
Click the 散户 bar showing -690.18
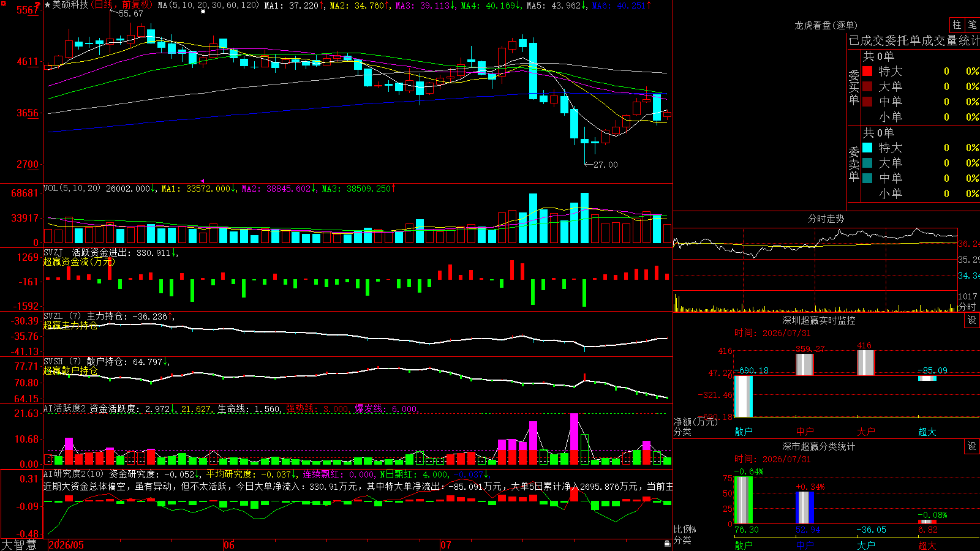pos(744,396)
